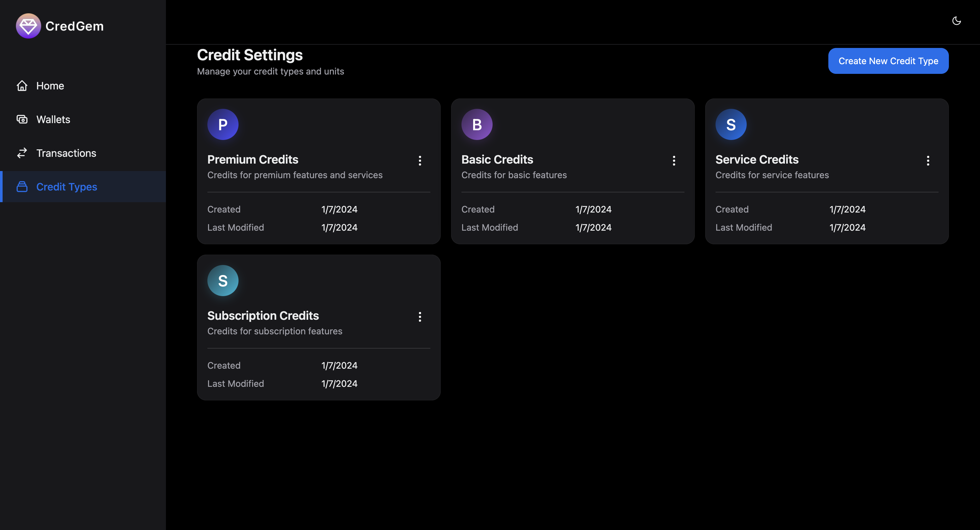This screenshot has width=980, height=530.
Task: Select the Subscription Credits card title
Action: [263, 316]
